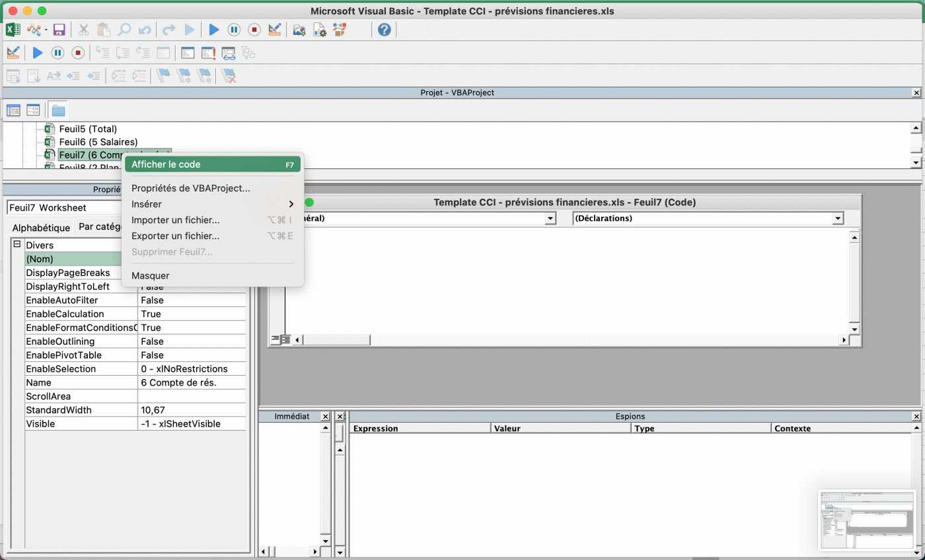Open the Object Browser toolbar icon
Screen dimensions: 925x560
tap(340, 30)
